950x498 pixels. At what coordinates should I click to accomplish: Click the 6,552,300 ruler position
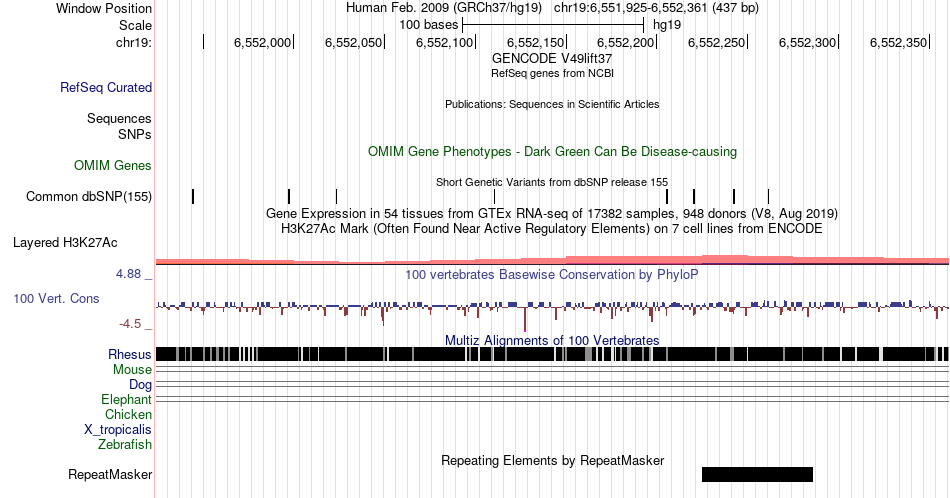808,42
